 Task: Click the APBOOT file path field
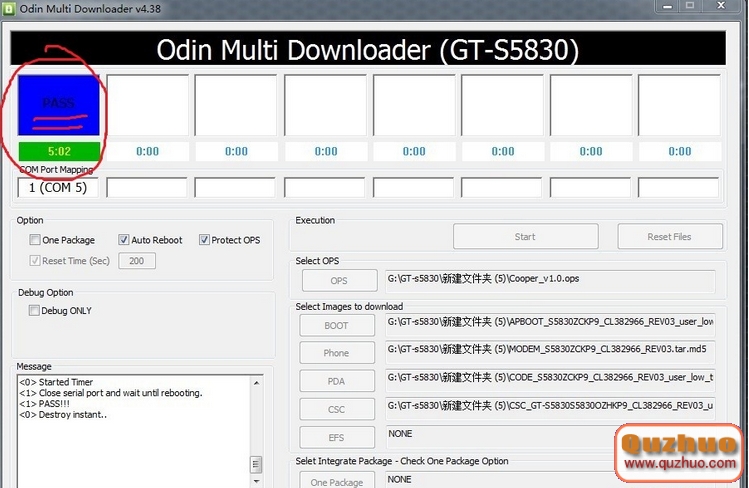pyautogui.click(x=550, y=325)
